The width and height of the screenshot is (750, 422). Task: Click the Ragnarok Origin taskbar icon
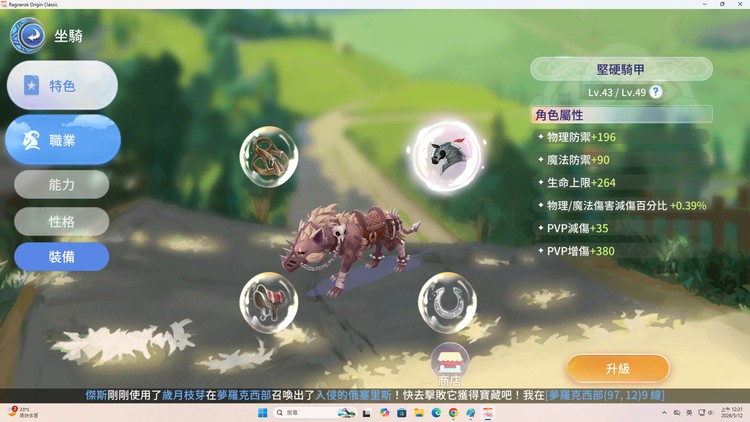tap(488, 413)
